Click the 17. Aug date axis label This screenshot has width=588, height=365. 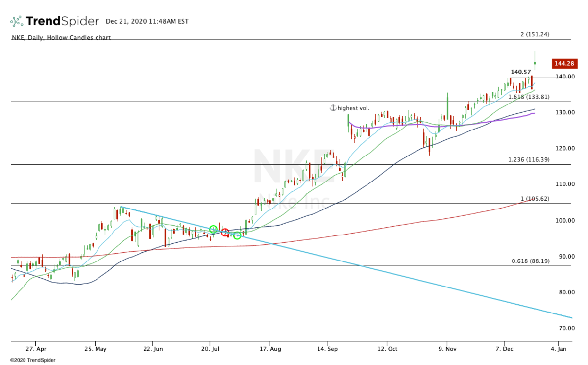pos(269,349)
